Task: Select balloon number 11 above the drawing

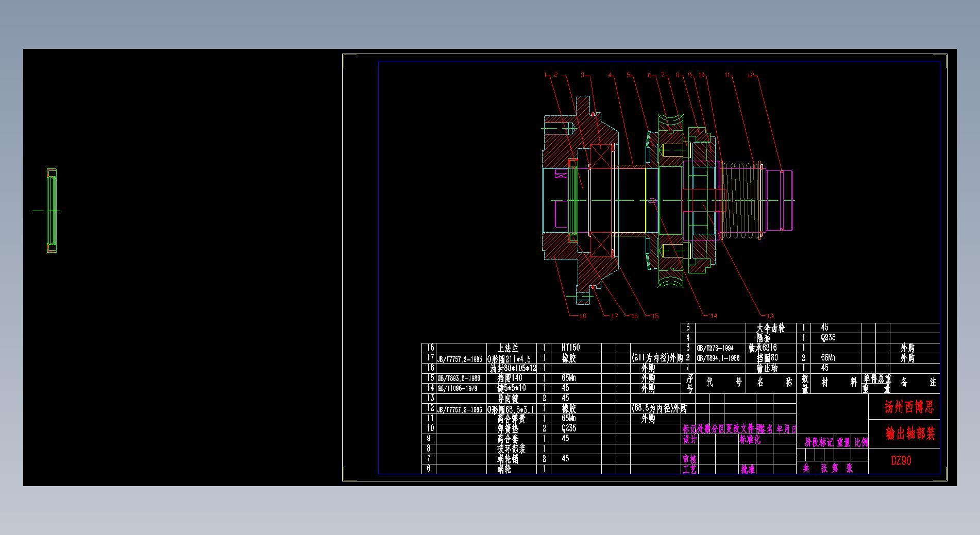Action: [728, 75]
